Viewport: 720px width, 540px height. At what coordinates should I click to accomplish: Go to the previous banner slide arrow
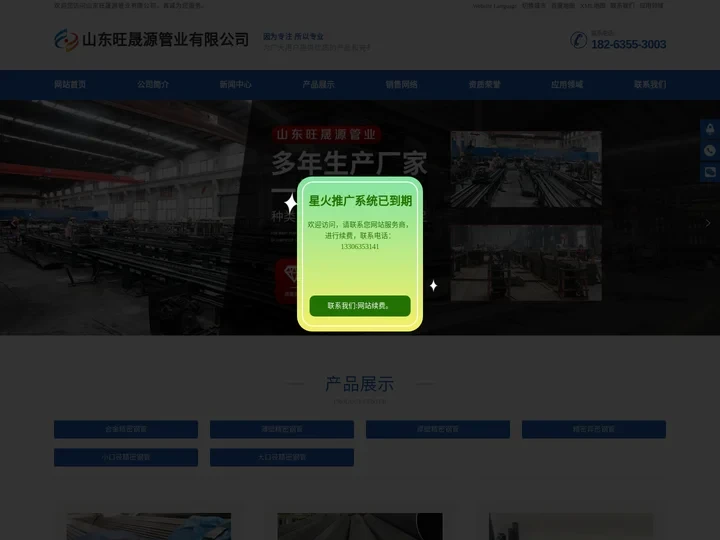tap(13, 223)
